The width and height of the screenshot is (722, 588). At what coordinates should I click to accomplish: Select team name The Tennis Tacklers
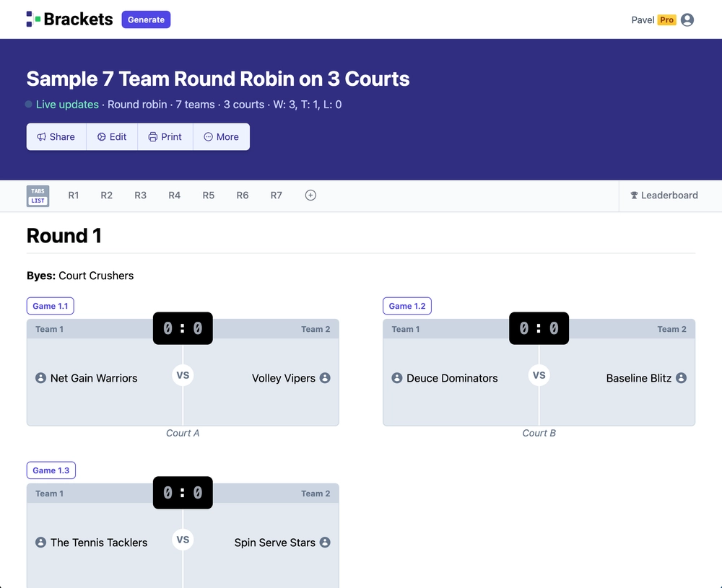99,543
